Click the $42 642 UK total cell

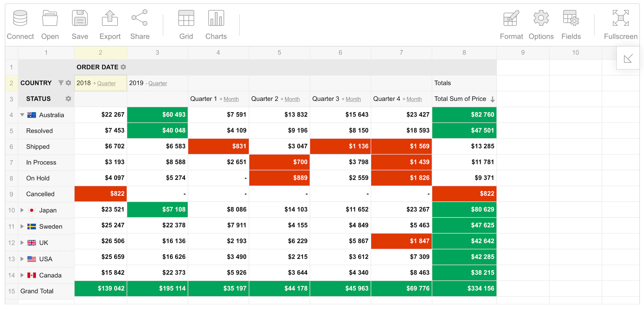464,241
